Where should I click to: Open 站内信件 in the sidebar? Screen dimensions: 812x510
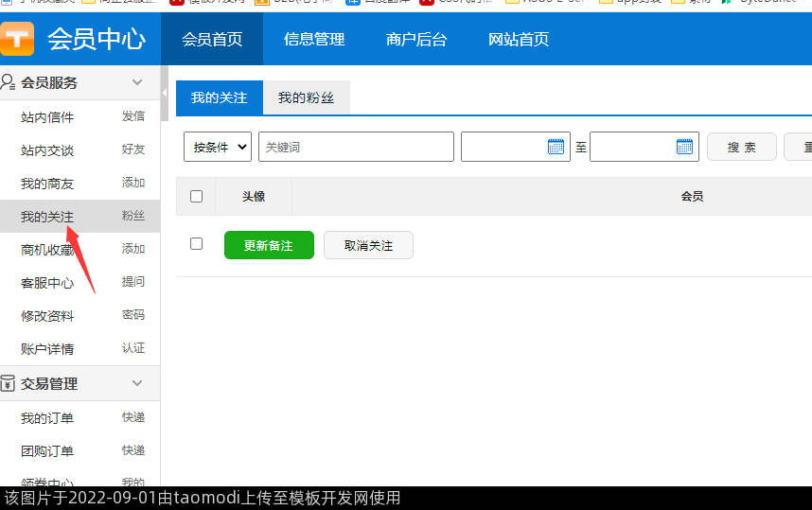click(x=47, y=117)
